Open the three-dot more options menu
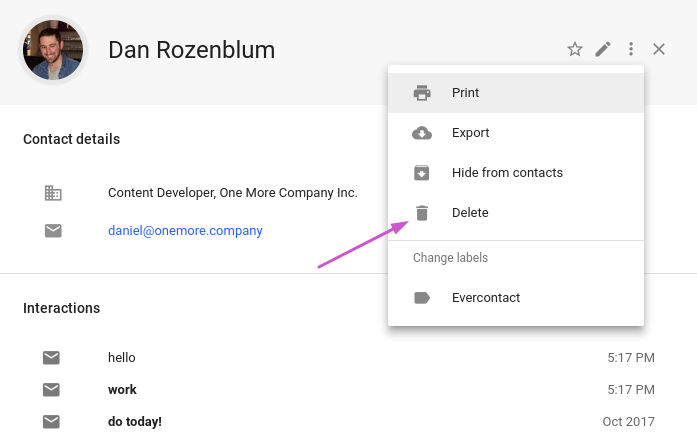Image resolution: width=697 pixels, height=443 pixels. pos(631,49)
